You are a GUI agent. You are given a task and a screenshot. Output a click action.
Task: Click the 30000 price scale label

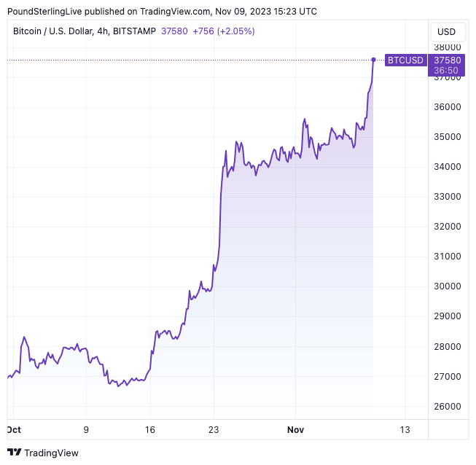pos(446,286)
